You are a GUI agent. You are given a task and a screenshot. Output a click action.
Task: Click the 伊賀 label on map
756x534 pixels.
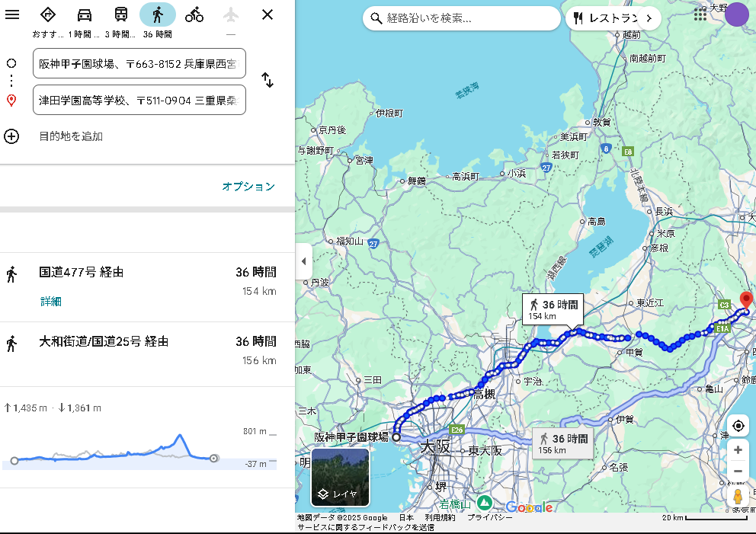coord(624,420)
